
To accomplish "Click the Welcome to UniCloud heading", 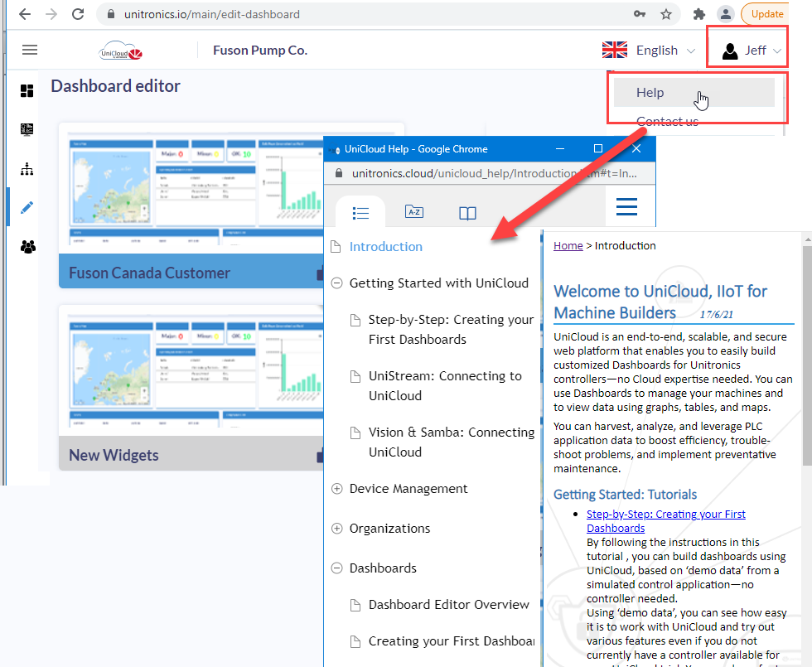I will coord(660,302).
